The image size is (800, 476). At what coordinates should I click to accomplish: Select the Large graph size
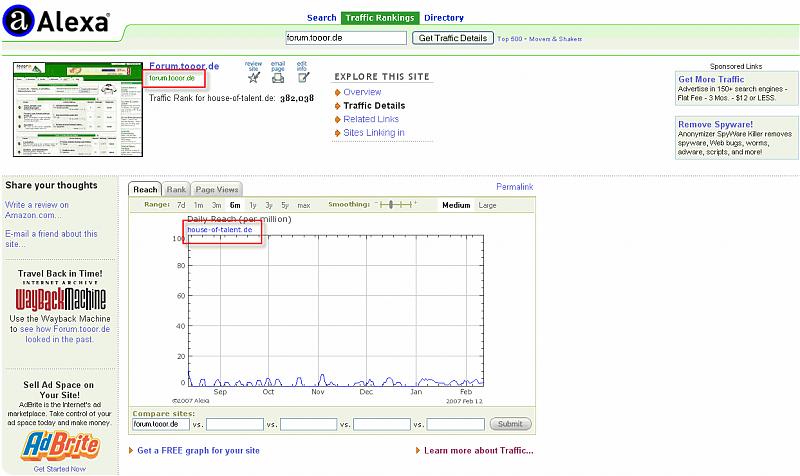click(x=487, y=205)
